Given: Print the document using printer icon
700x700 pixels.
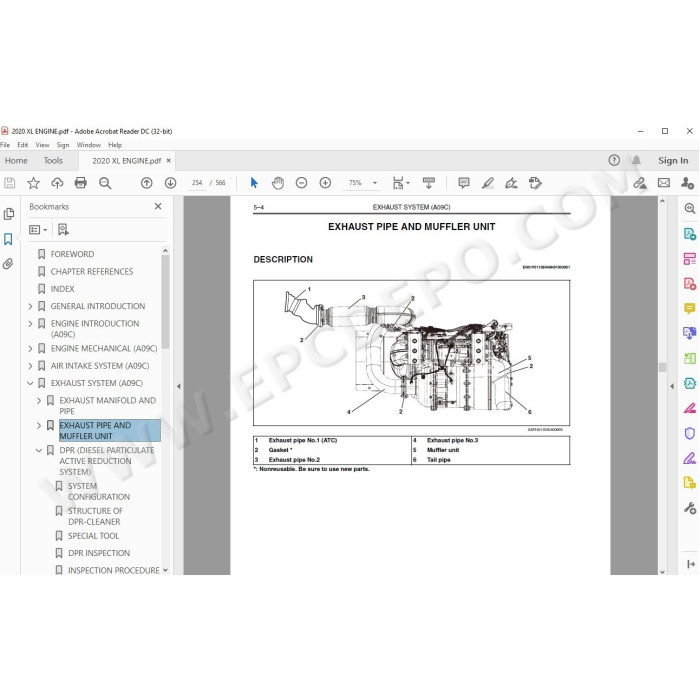Looking at the screenshot, I should click(81, 183).
